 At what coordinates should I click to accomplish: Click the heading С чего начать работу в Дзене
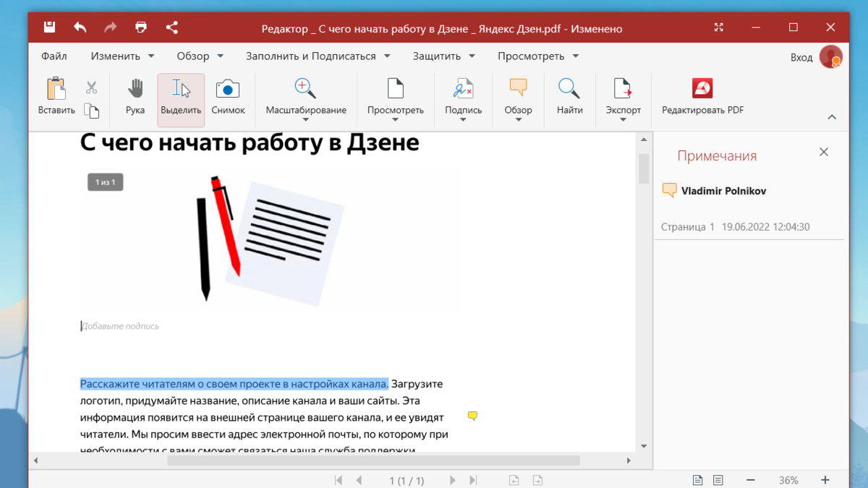pos(250,142)
